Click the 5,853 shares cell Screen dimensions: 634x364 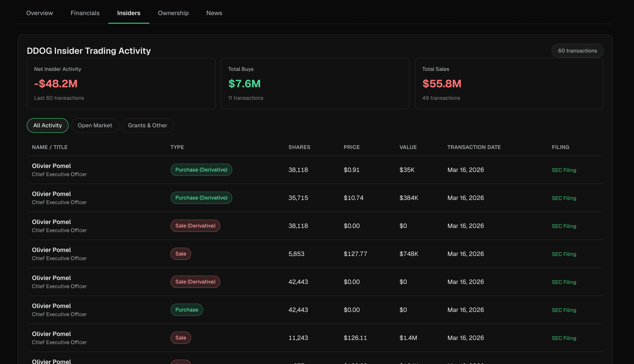click(x=296, y=254)
